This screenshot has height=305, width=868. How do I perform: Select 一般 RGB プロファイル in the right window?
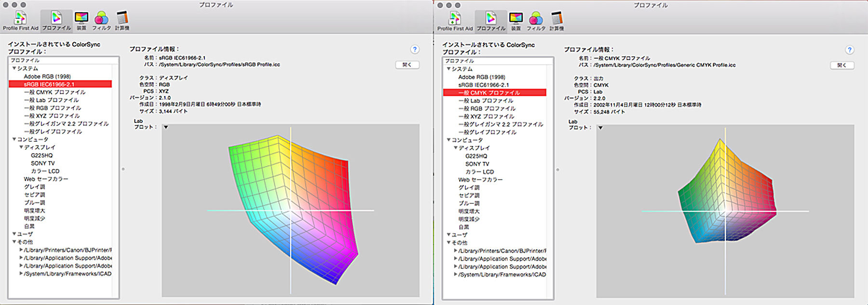pyautogui.click(x=487, y=108)
